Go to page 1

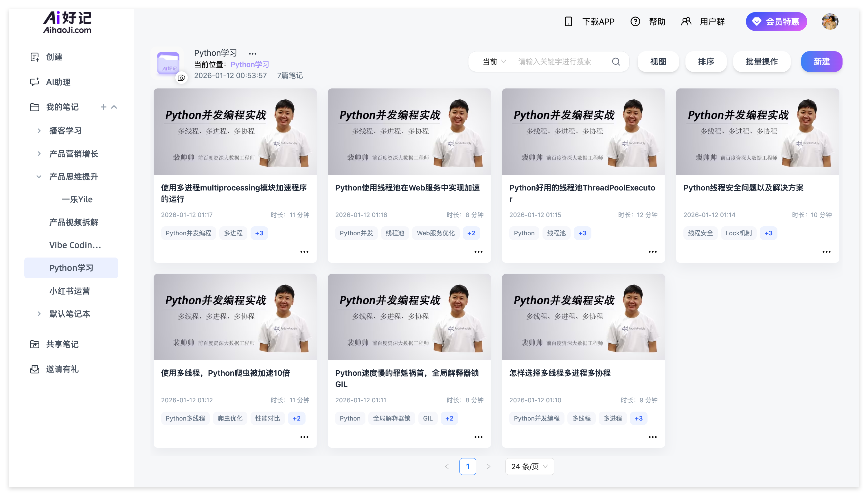tap(467, 466)
